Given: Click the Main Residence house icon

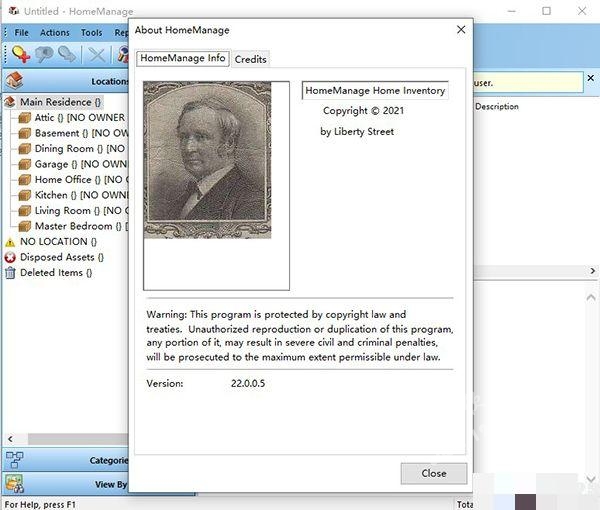Looking at the screenshot, I should (10, 102).
